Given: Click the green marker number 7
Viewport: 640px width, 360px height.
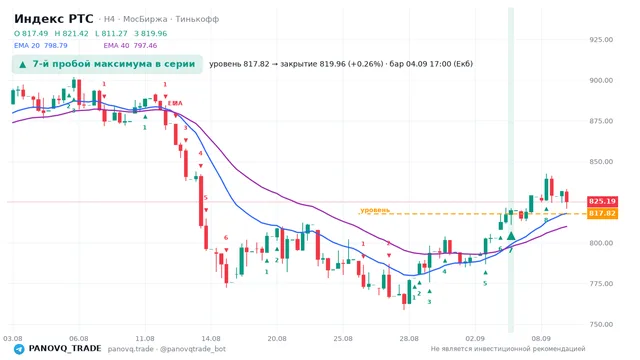Looking at the screenshot, I should click(510, 250).
